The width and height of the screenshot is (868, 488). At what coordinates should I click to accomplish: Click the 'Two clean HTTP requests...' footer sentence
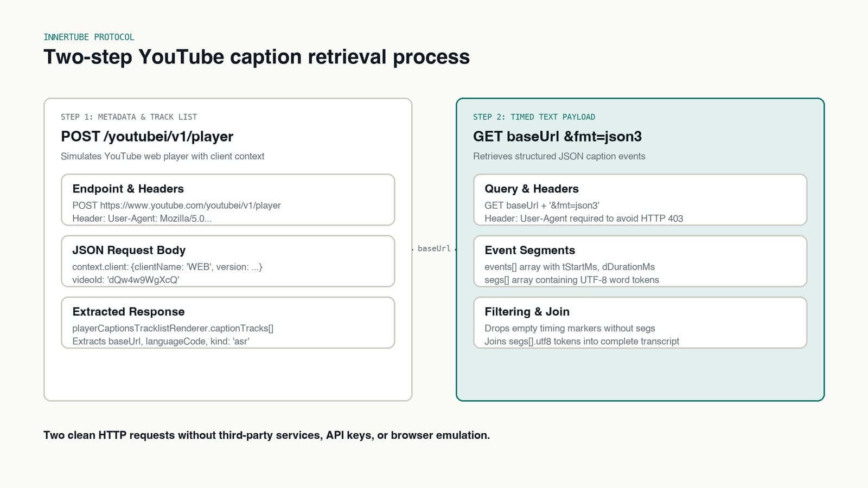click(x=266, y=435)
